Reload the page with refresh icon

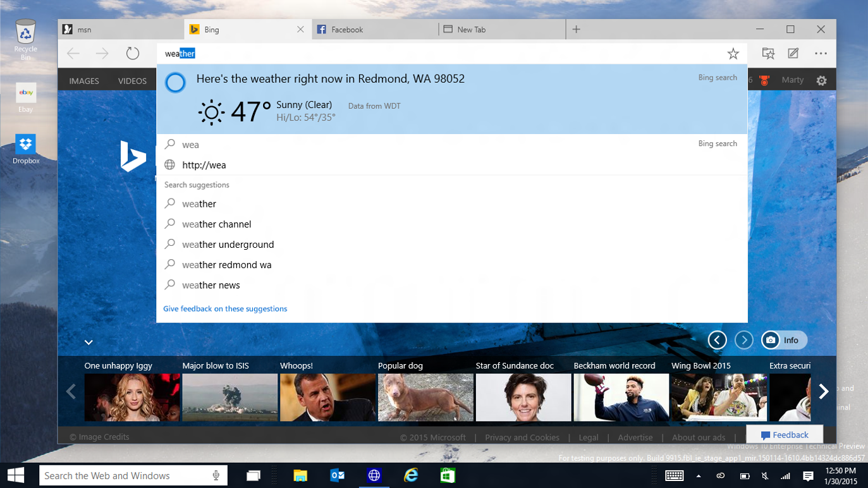132,54
